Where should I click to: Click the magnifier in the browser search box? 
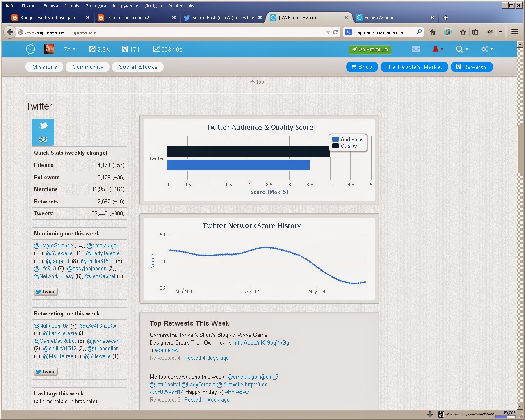tap(419, 32)
